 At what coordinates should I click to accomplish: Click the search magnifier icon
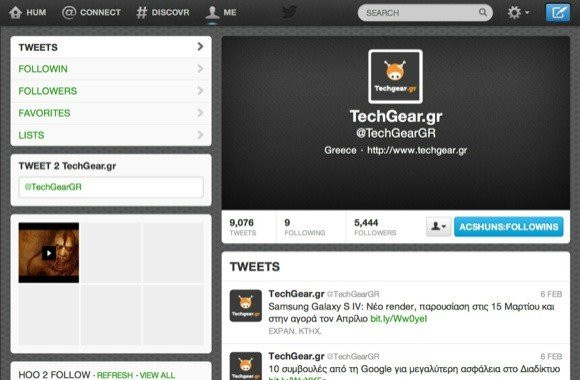tap(483, 12)
